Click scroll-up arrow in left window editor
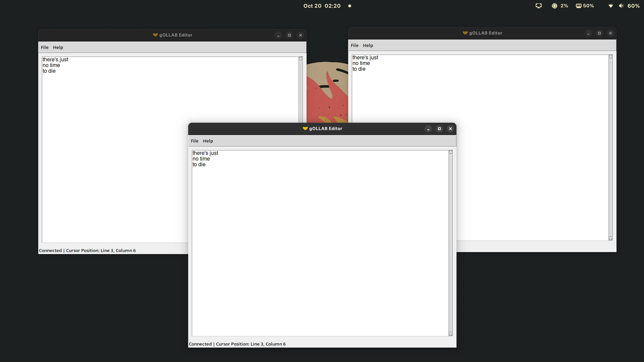Screen dimensions: 644x362 click(301, 59)
